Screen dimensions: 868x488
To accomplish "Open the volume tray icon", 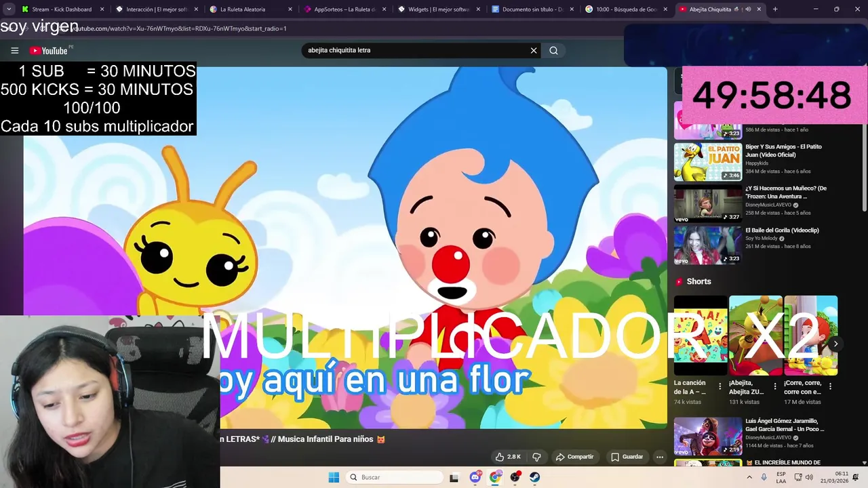I will tap(809, 477).
